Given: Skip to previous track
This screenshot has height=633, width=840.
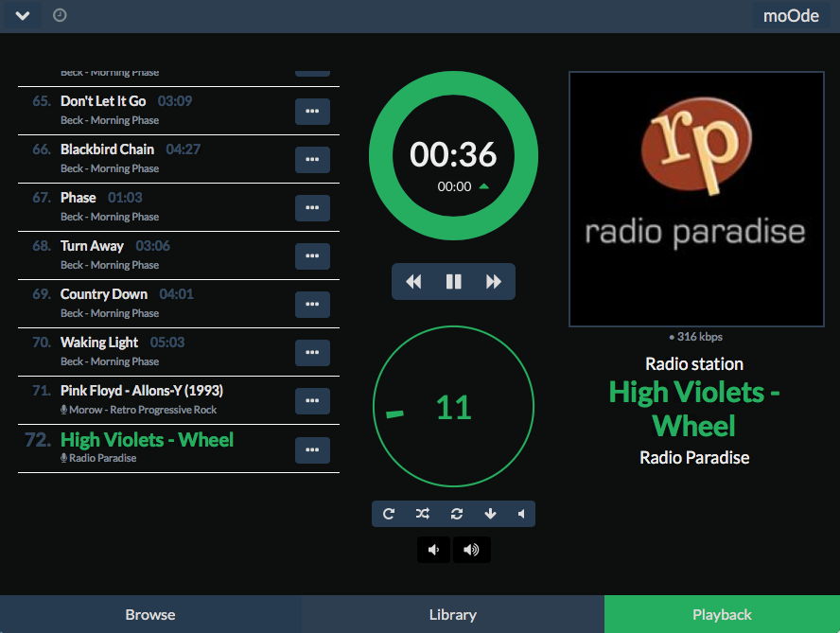Looking at the screenshot, I should pos(413,281).
